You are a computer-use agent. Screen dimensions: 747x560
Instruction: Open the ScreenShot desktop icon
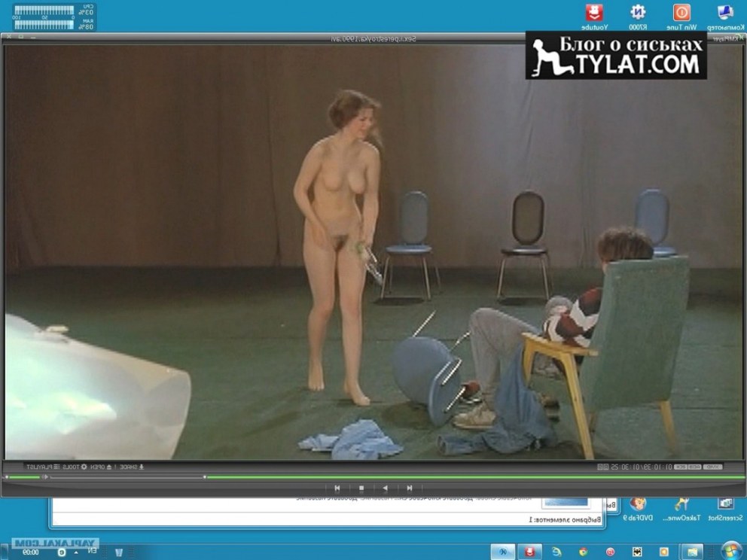click(725, 509)
